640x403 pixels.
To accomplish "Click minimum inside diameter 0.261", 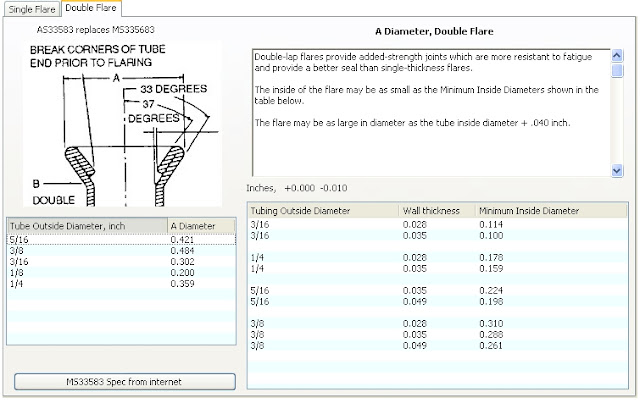I will [x=491, y=345].
